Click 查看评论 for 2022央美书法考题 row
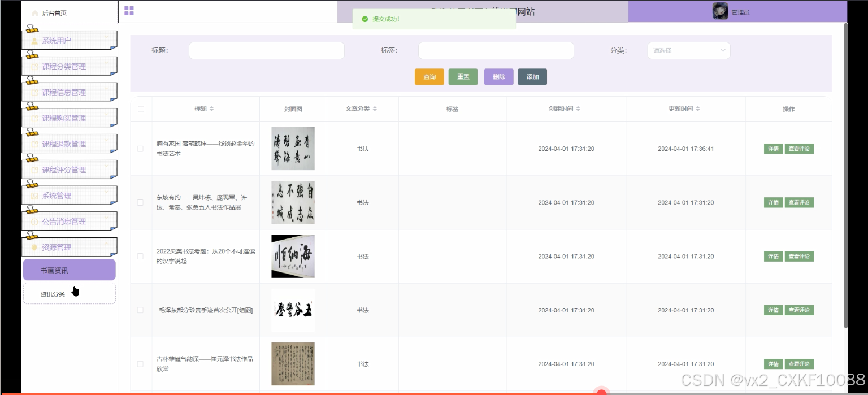The image size is (868, 395). click(x=799, y=256)
